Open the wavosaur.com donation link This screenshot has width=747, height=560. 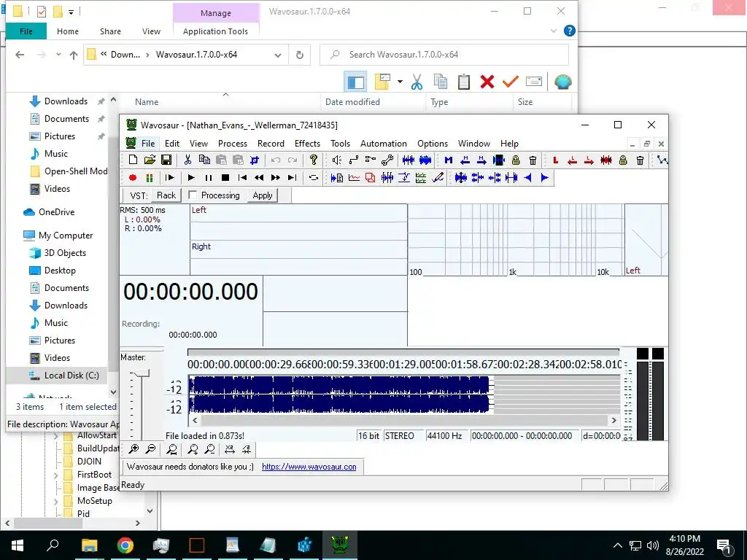309,467
